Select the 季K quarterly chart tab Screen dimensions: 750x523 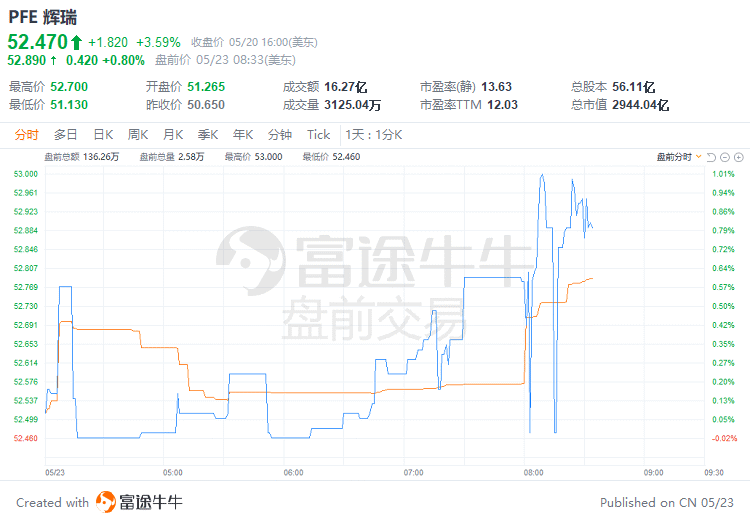pos(208,135)
